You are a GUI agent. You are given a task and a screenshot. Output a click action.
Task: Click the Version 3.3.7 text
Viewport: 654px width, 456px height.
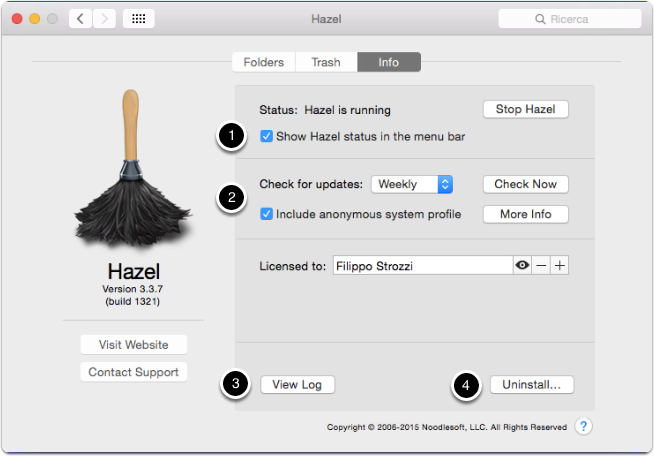click(x=133, y=289)
